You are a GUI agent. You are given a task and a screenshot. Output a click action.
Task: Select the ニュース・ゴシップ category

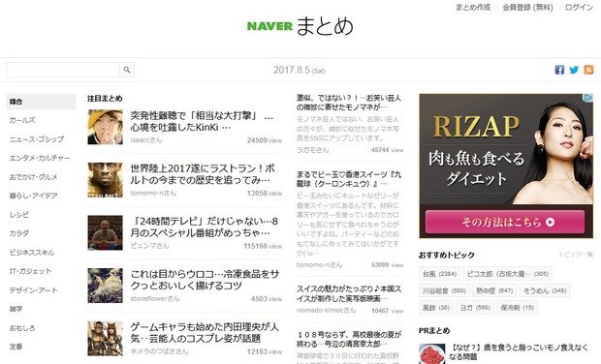pos(37,139)
